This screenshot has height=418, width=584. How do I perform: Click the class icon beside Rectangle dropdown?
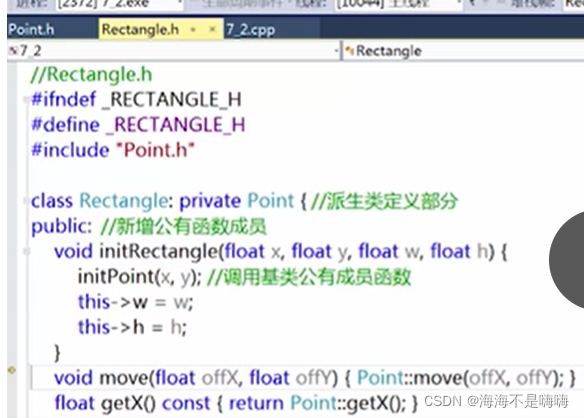click(349, 50)
